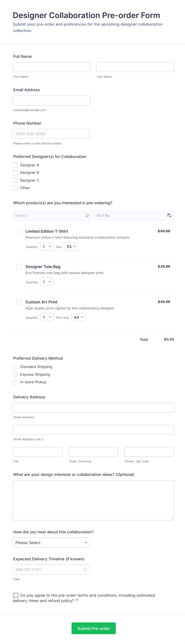Viewport: 185px width, 644px height.
Task: Click the Postal / Zip Code field
Action: (149, 452)
